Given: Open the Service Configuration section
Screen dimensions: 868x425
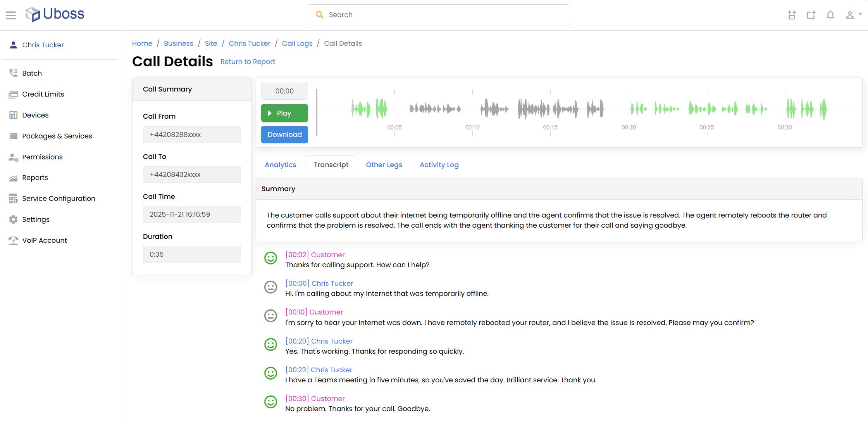Looking at the screenshot, I should click(x=58, y=199).
